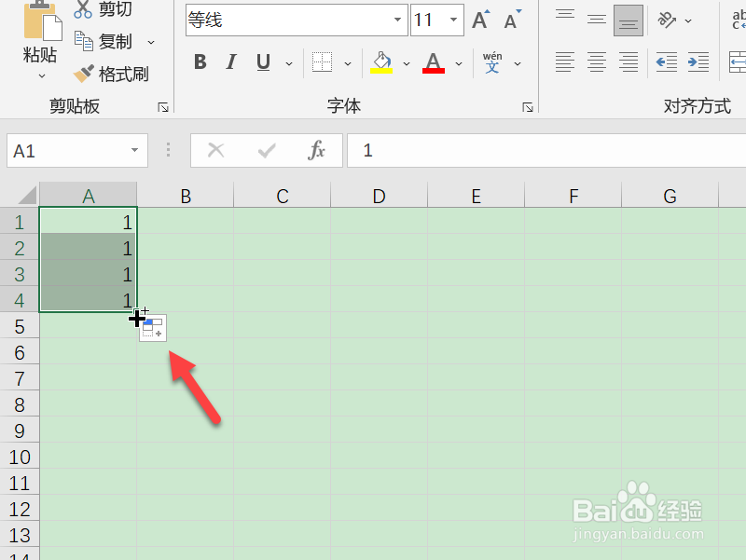Confirm formula entry checkmark button

pyautogui.click(x=267, y=150)
